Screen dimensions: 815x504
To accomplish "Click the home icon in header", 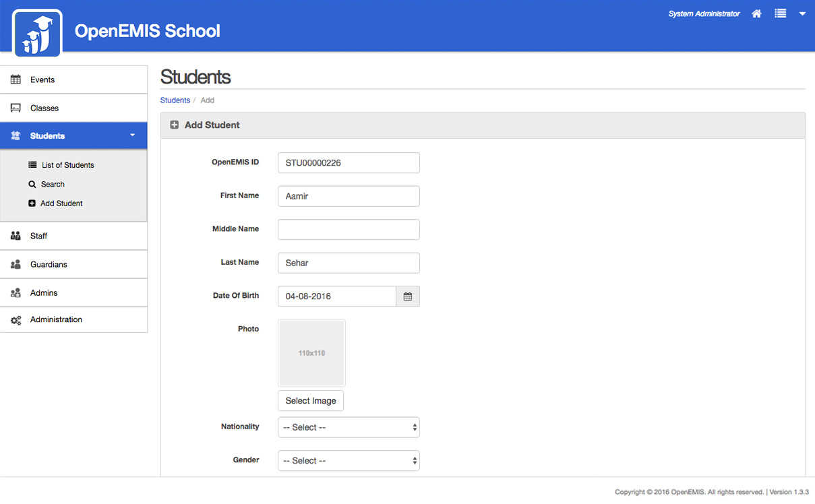I will tap(756, 13).
